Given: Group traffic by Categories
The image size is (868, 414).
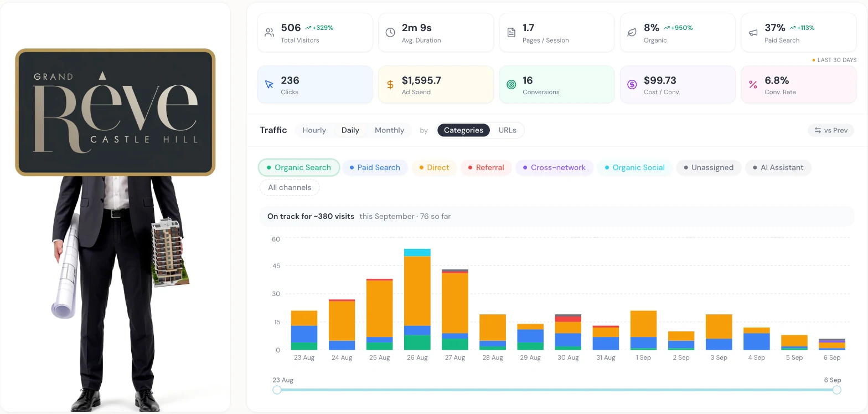Looking at the screenshot, I should point(463,130).
